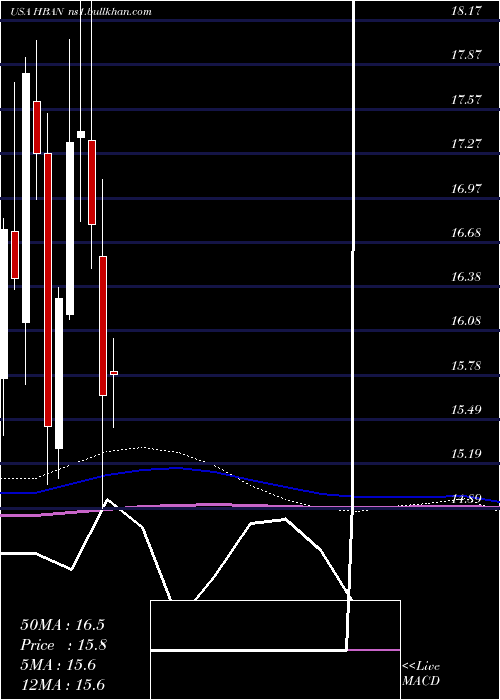Screen dimensions: 500x700
Task: Click the 15.19 price axis label
Action: click(x=467, y=454)
